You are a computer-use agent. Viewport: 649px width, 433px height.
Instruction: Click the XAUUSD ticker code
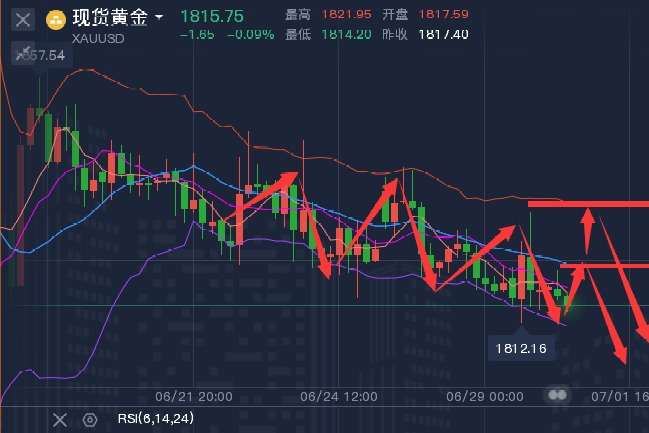[x=97, y=35]
